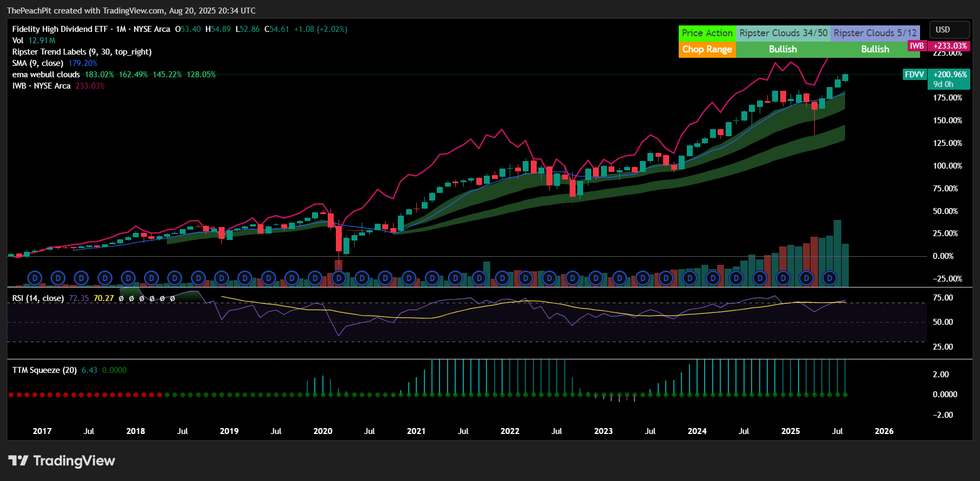The width and height of the screenshot is (980, 481).
Task: Click the ThePeachPit created with TradingView.com caption
Action: click(x=131, y=11)
